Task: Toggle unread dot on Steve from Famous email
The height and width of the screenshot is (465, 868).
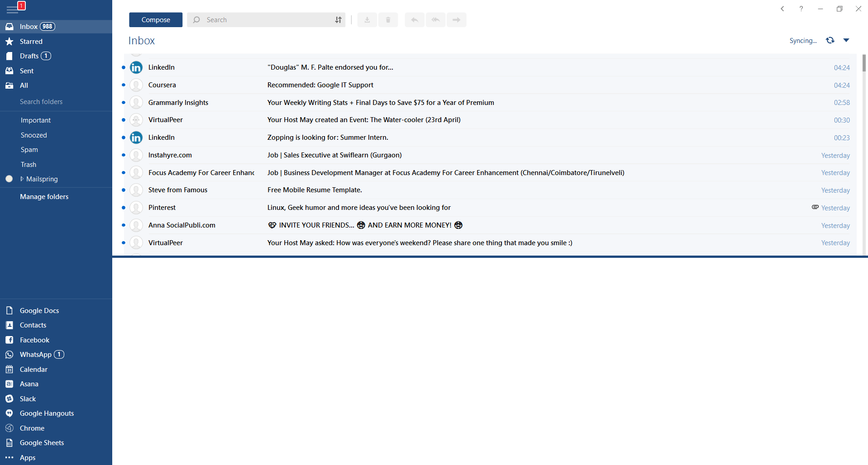Action: (x=123, y=190)
